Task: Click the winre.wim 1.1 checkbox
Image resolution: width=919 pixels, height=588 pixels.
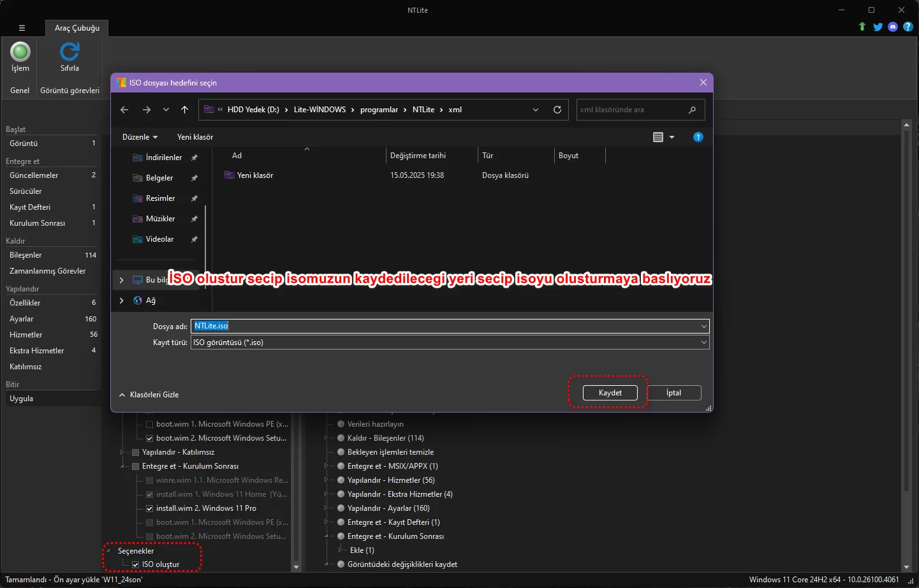Action: [x=149, y=480]
